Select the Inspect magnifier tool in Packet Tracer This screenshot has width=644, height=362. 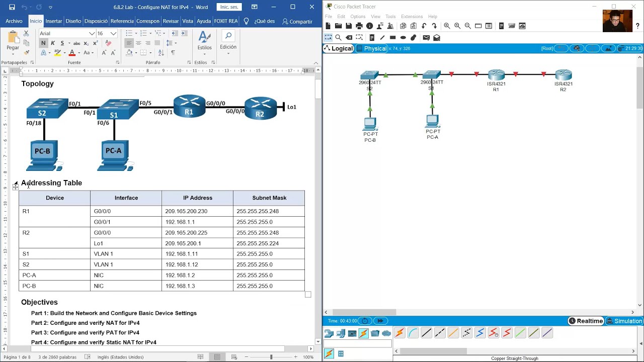coord(339,38)
